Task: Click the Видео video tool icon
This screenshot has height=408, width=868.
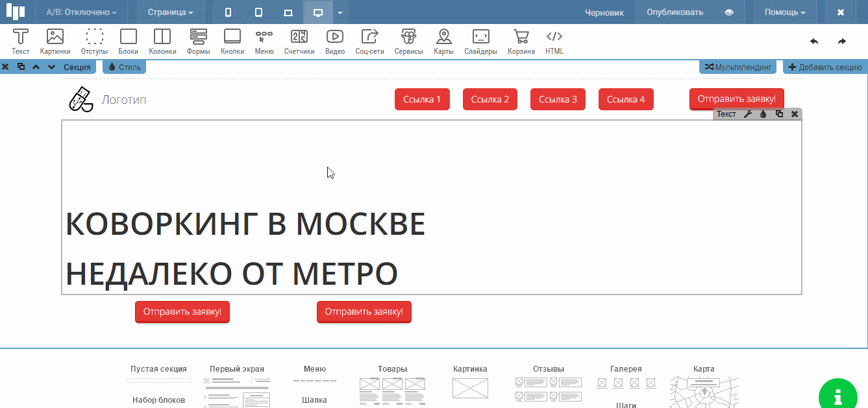Action: (335, 42)
